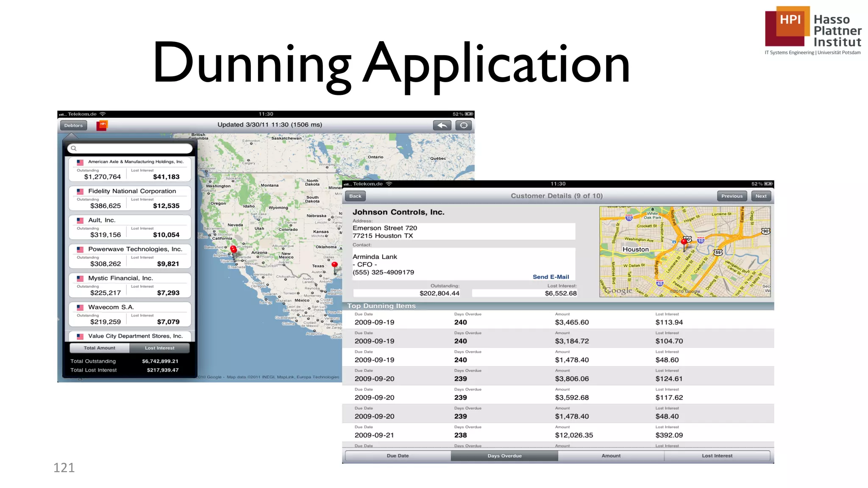Click Wi-Fi icon in Customer Details status bar

389,184
